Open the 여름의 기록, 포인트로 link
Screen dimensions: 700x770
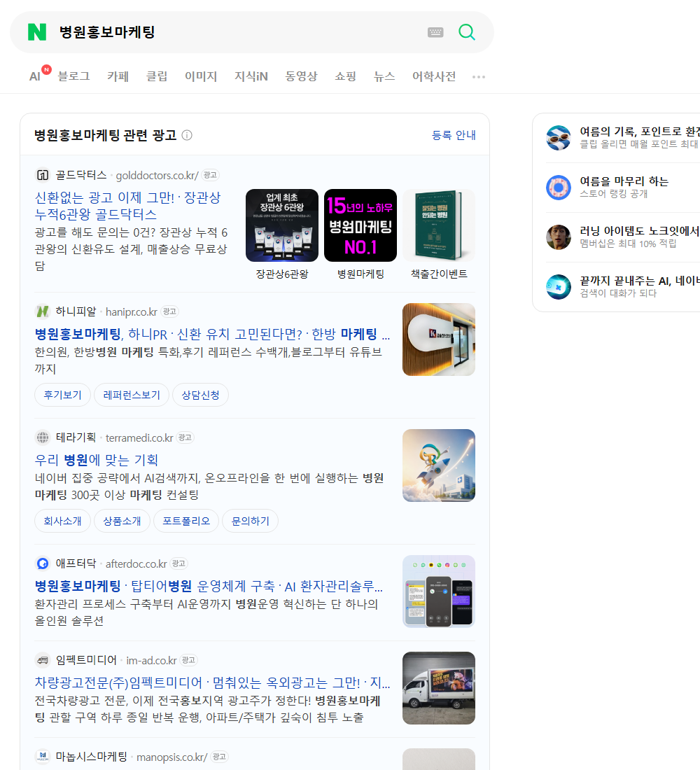(640, 131)
